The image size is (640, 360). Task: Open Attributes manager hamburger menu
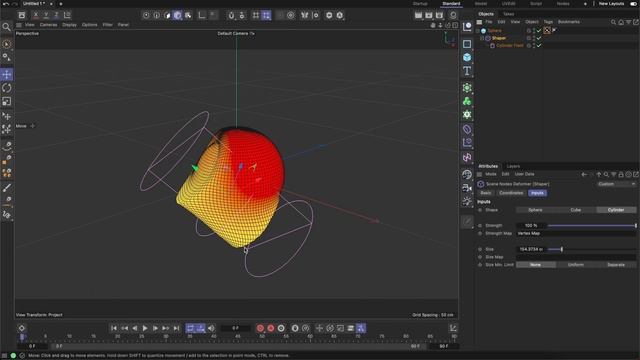(480, 174)
